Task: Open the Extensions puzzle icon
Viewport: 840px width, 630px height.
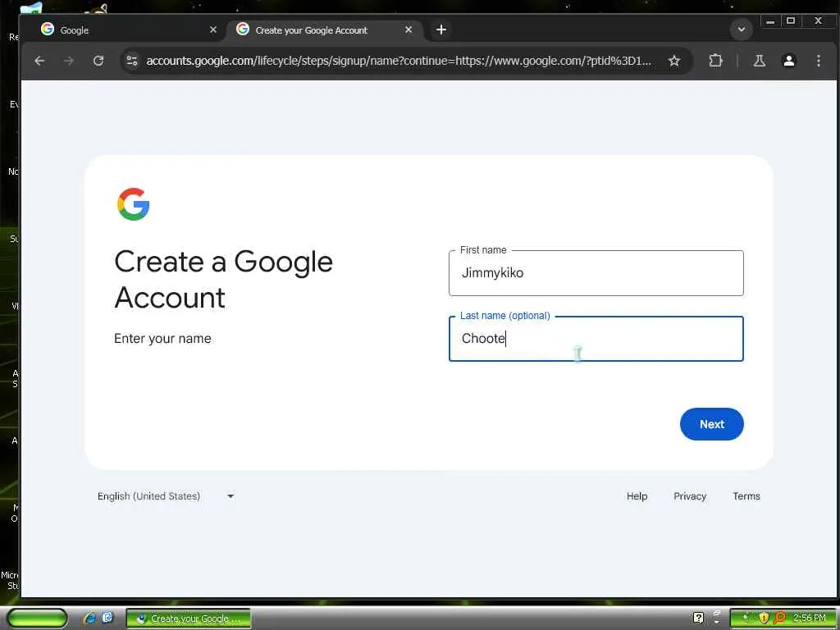Action: click(715, 61)
